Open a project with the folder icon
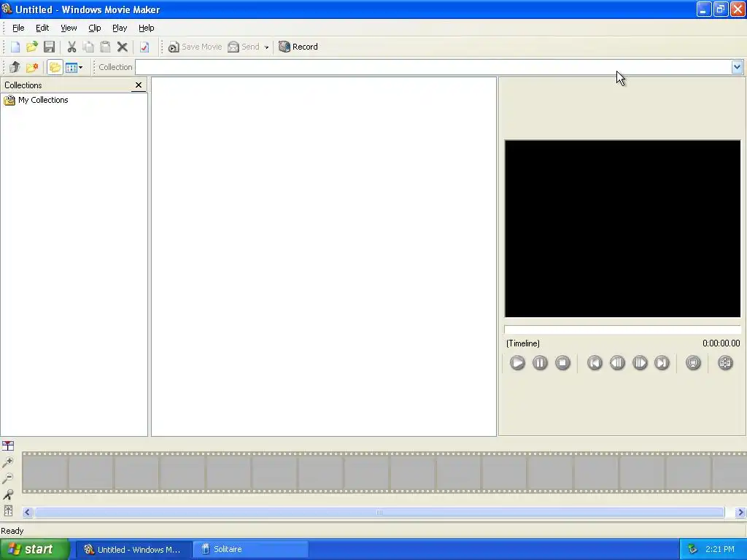The image size is (747, 560). [x=32, y=47]
